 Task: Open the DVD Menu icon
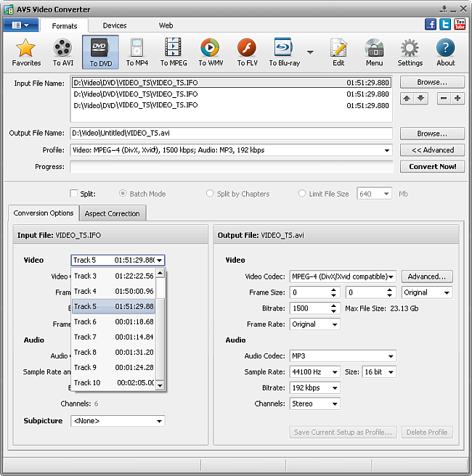coord(374,52)
